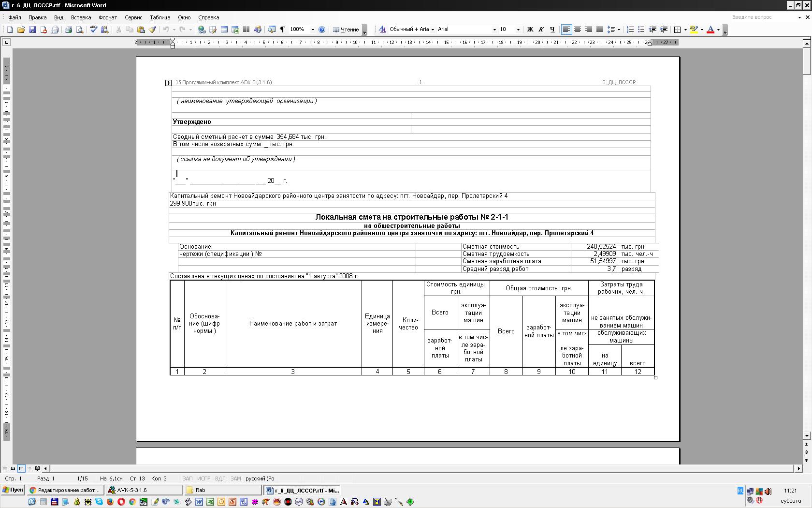Open the Styles and Formatting pane

click(x=382, y=30)
